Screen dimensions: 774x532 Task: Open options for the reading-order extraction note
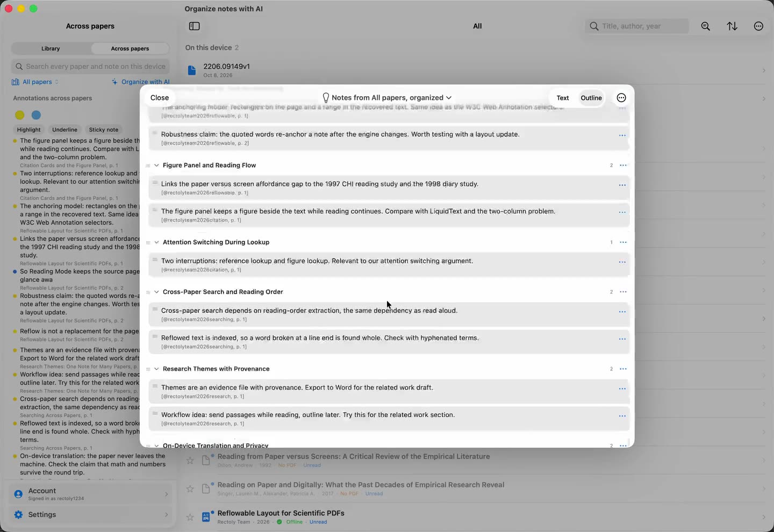(622, 312)
